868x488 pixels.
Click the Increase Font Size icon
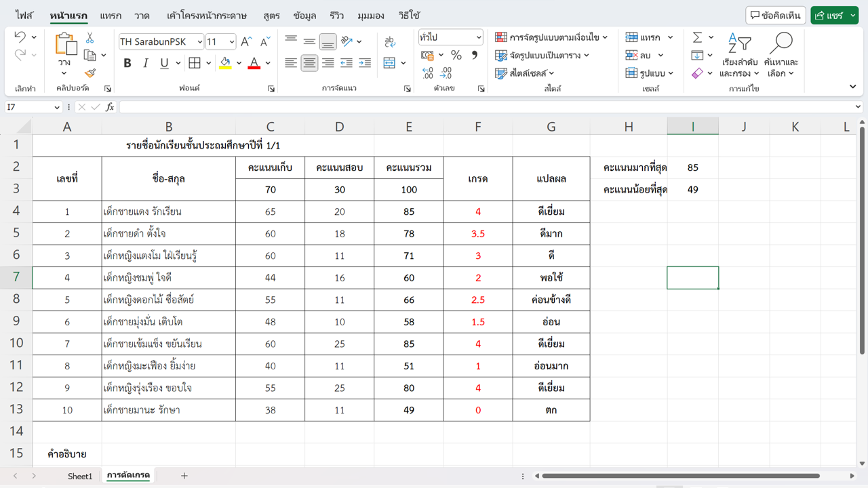coord(247,42)
